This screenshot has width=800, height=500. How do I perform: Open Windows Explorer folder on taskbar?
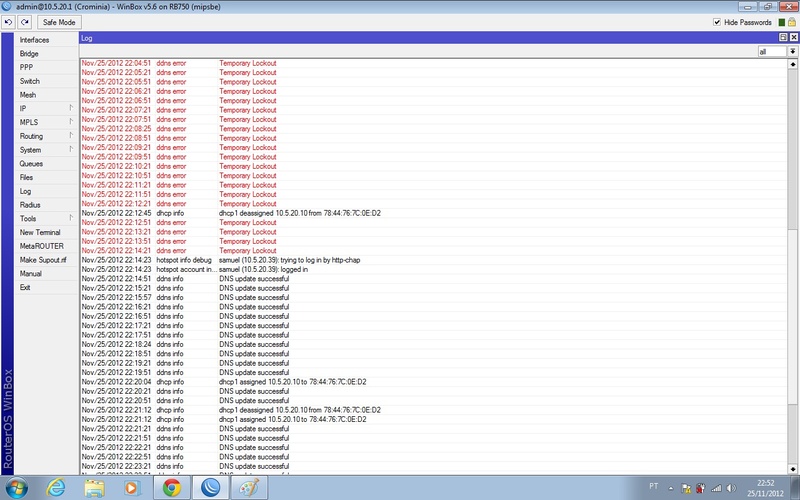(x=94, y=488)
